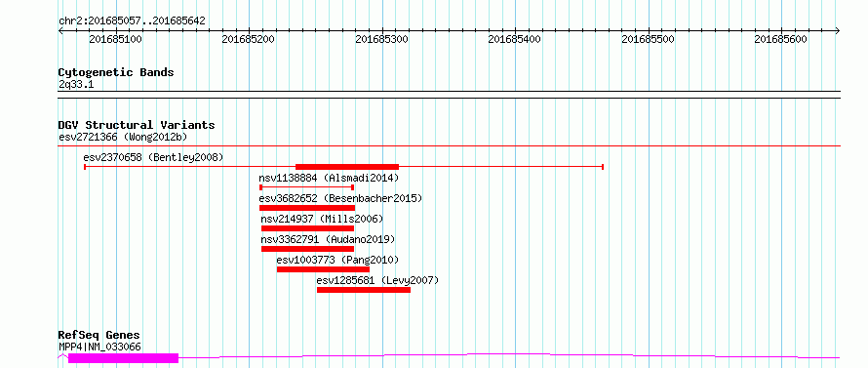
Task: Click the esv3682652 (Besenbacher2015) red bar
Action: 307,208
